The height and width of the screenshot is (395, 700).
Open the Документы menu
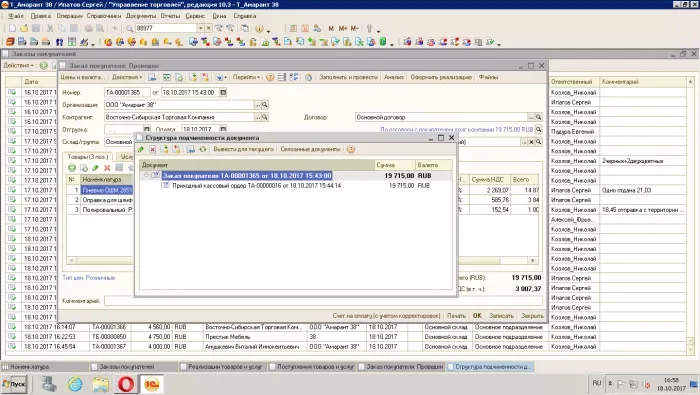tap(141, 16)
